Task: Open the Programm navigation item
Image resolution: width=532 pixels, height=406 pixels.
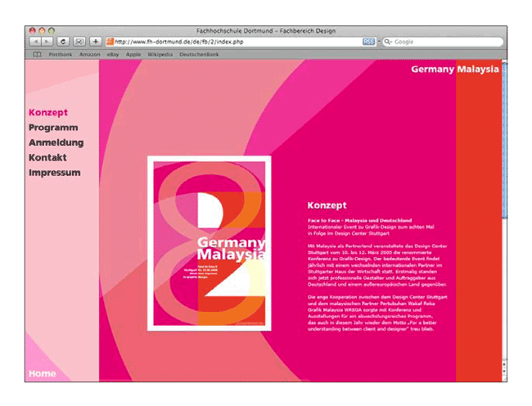Action: (x=53, y=128)
